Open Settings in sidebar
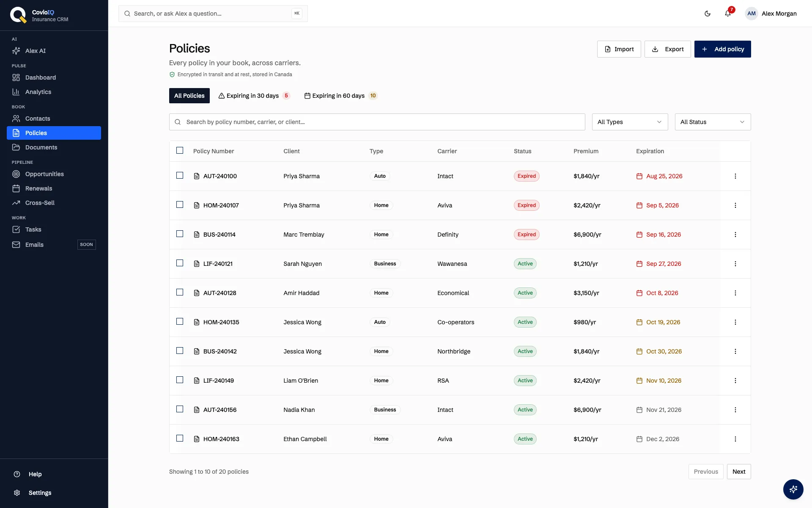Viewport: 812px width, 508px height. pyautogui.click(x=54, y=493)
